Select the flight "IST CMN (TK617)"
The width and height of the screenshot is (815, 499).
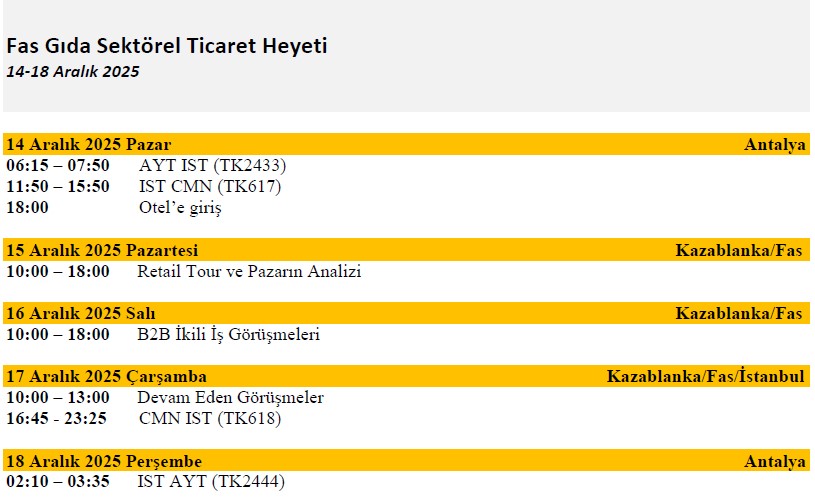[x=210, y=186]
